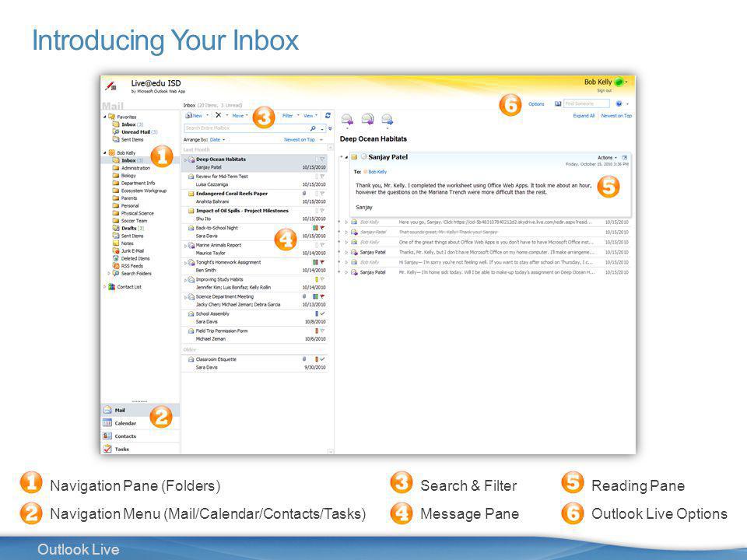The image size is (747, 560).
Task: Expand Marine Animals Report conversation
Action: pos(186,245)
